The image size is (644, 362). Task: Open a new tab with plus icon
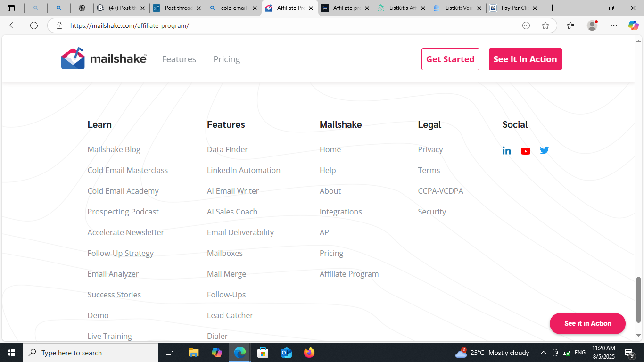pos(552,8)
